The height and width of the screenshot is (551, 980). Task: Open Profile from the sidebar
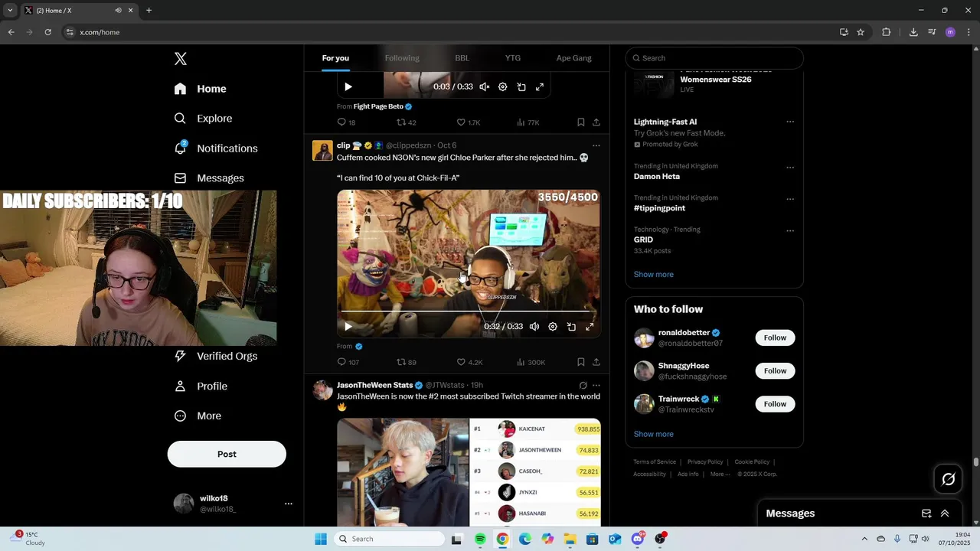point(201,386)
